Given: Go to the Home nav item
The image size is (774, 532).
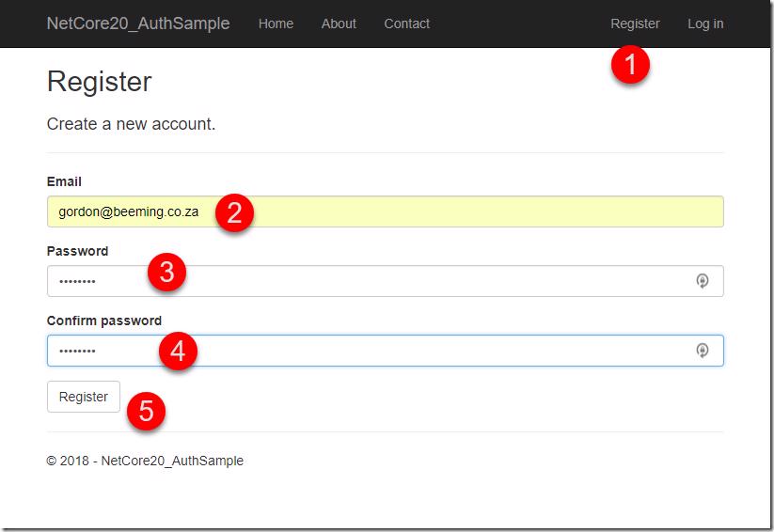Looking at the screenshot, I should click(x=276, y=23).
